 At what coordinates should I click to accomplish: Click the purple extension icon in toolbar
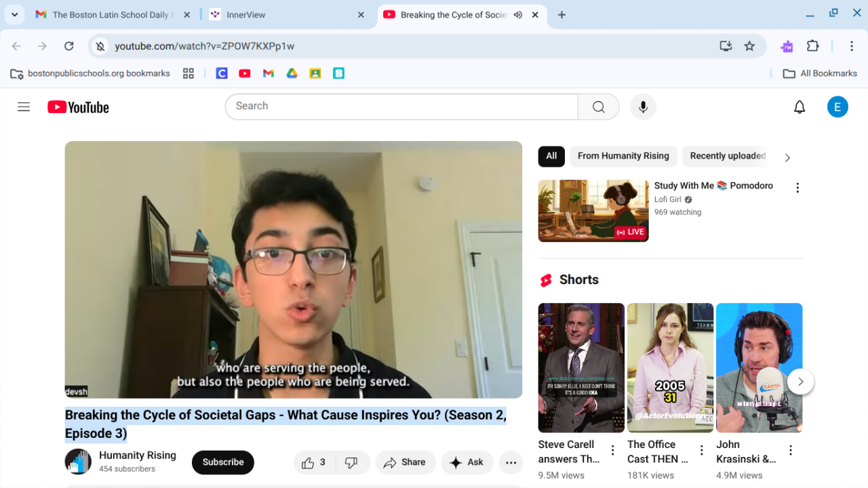click(x=787, y=46)
